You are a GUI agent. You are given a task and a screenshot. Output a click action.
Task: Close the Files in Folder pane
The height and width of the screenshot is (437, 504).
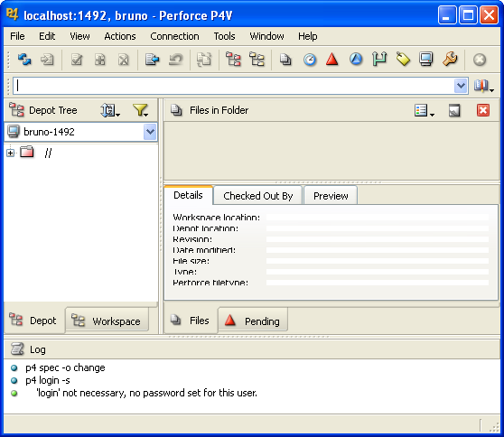483,110
